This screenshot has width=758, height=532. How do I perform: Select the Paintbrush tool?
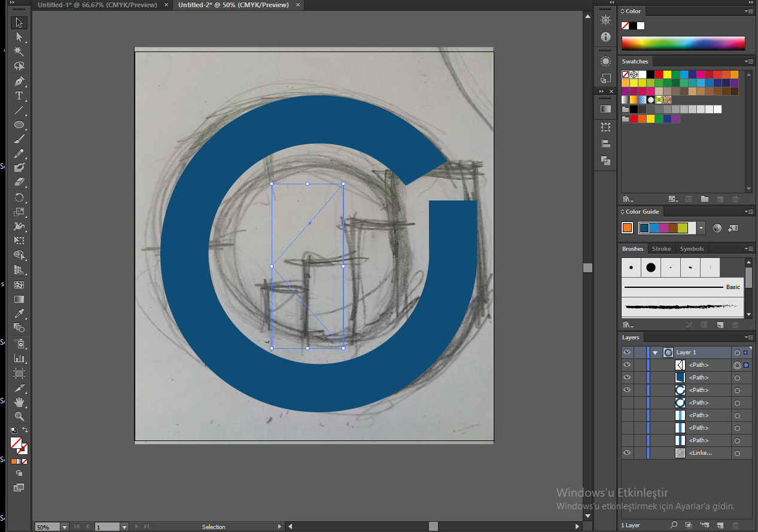(x=19, y=139)
